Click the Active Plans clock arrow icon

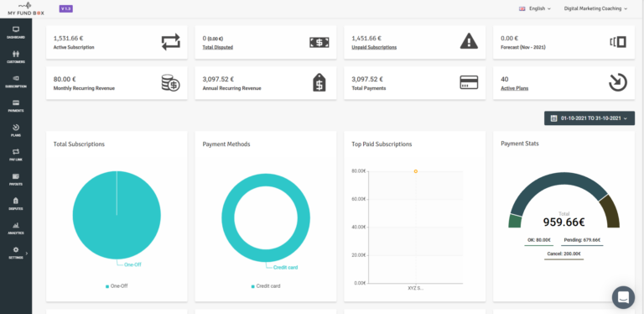(x=618, y=82)
